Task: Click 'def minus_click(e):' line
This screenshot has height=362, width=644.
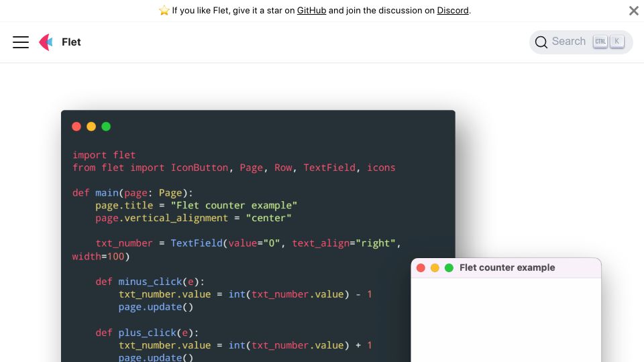Action: click(x=150, y=282)
